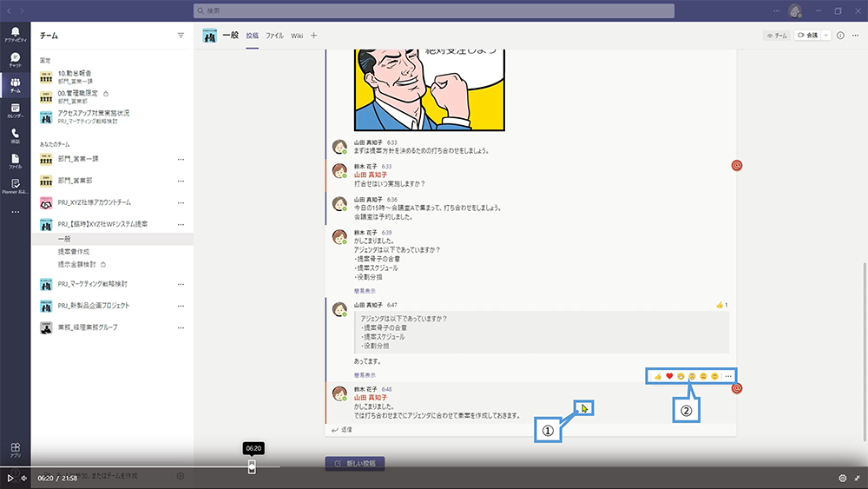
Task: Open channel more options ellipsis top right
Action: click(x=855, y=36)
